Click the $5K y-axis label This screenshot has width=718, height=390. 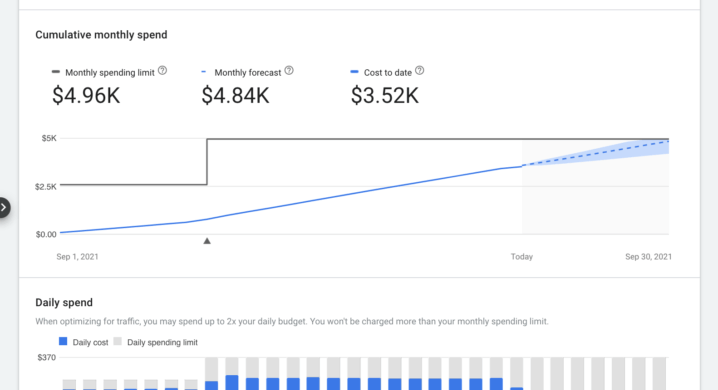point(49,138)
